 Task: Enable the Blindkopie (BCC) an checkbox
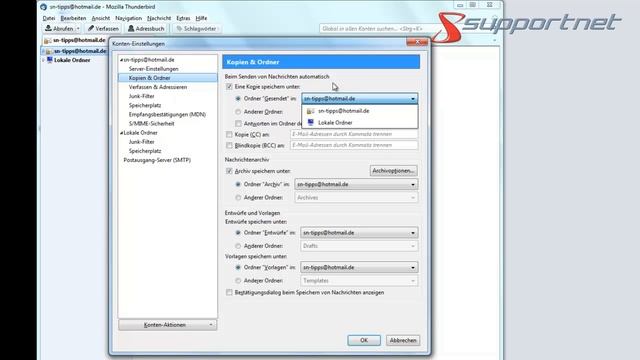(229, 145)
